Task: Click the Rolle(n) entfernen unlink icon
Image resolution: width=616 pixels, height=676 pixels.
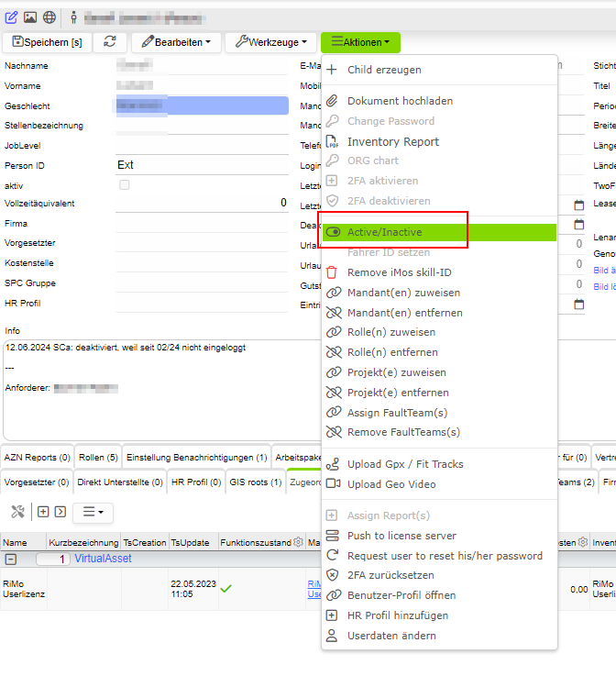Action: (x=334, y=352)
